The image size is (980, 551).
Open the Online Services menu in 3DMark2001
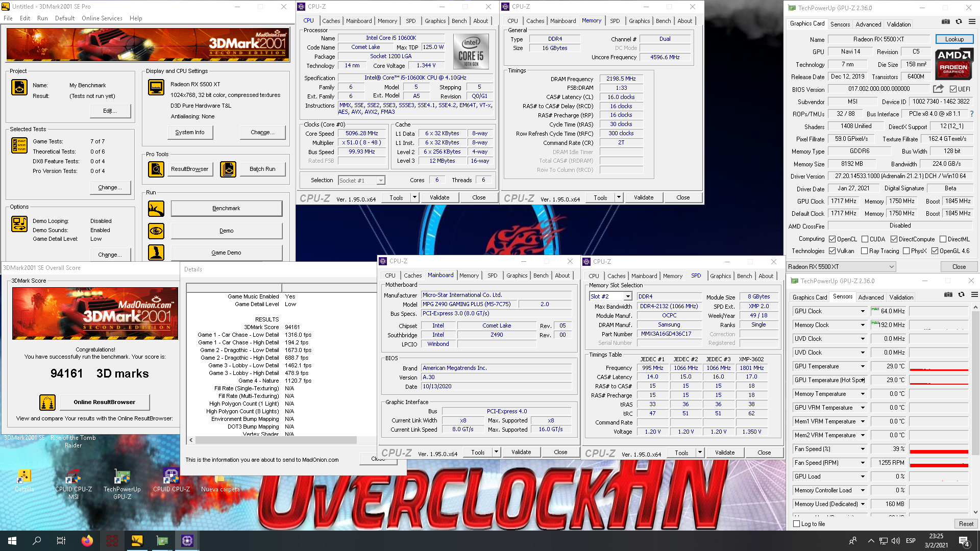click(x=102, y=18)
